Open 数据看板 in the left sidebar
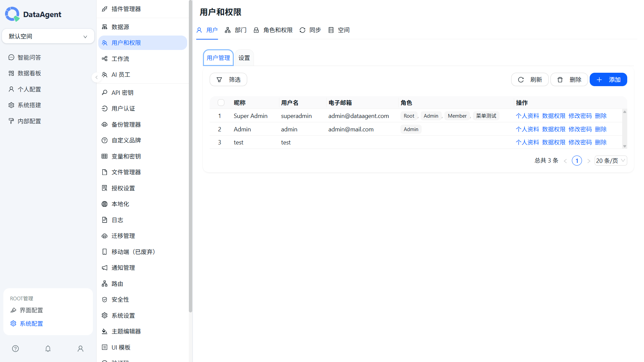The width and height of the screenshot is (644, 362). (x=30, y=73)
